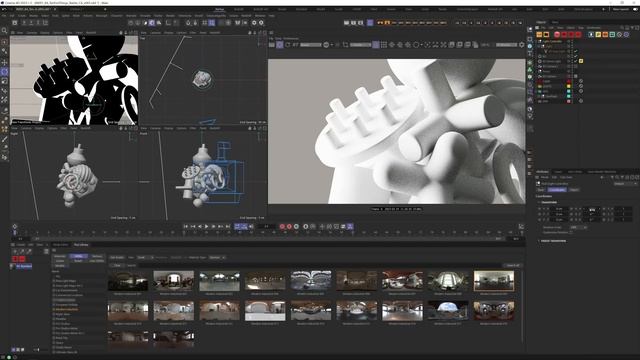
Task: Select the orange-bordered HDRI thumbnail
Action: [494, 281]
